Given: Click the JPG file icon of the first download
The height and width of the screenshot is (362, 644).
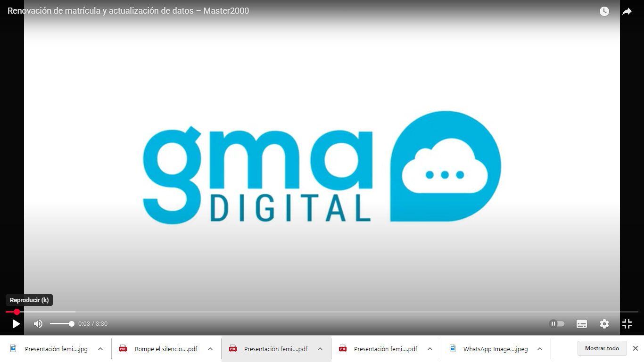Looking at the screenshot, I should [13, 348].
